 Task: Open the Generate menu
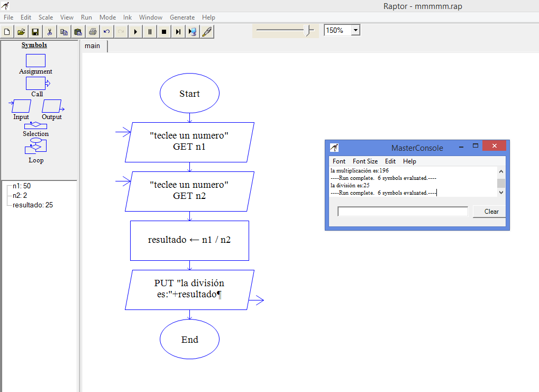[x=182, y=17]
